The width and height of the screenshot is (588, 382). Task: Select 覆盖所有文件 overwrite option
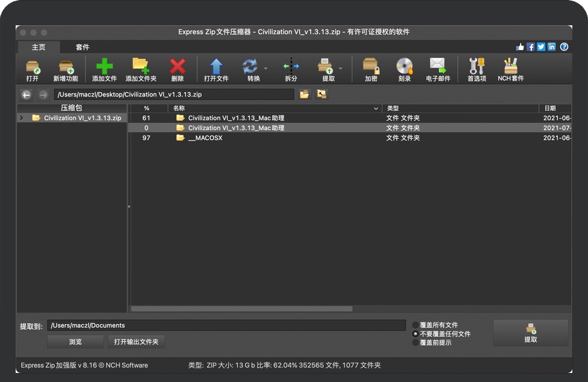tap(416, 325)
